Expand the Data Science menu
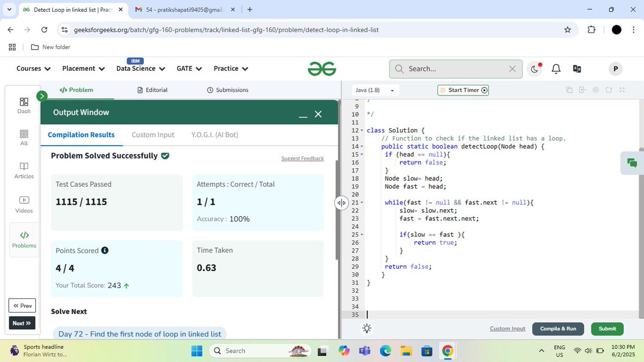Image resolution: width=644 pixels, height=362 pixels. (x=141, y=69)
